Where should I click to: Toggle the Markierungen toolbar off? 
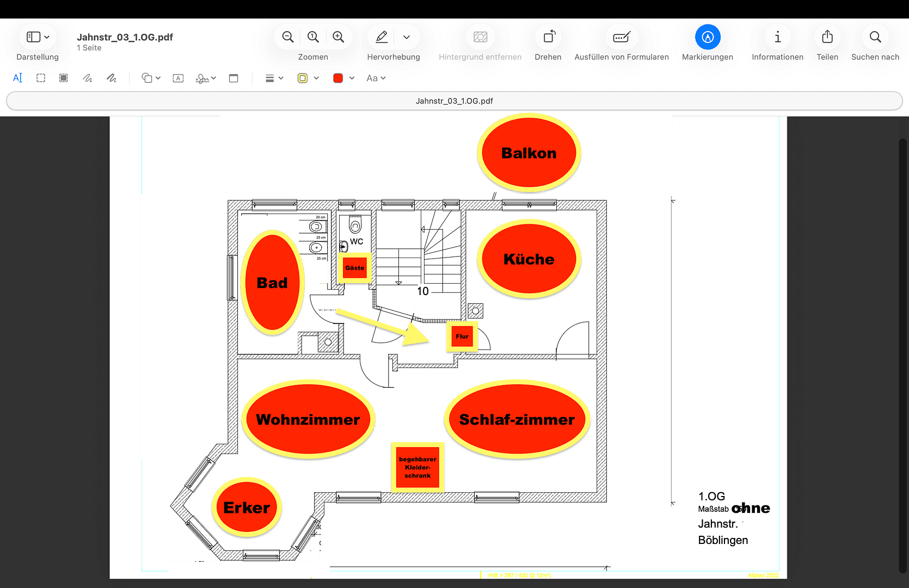point(707,37)
